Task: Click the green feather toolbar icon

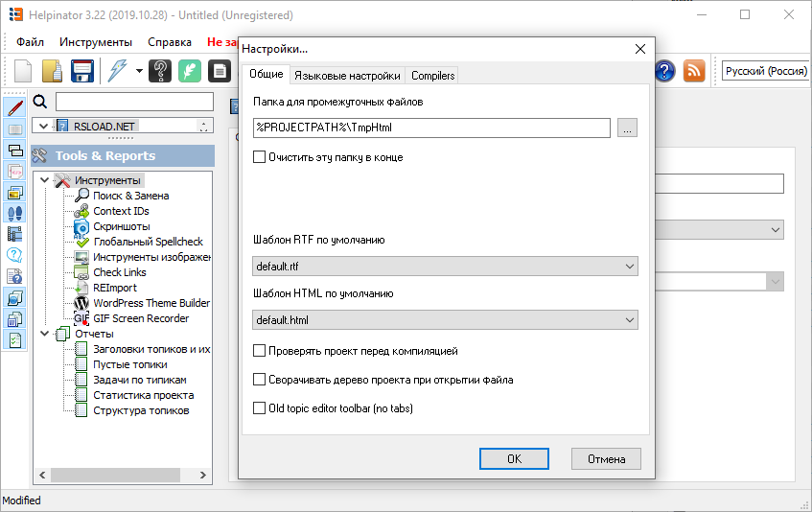Action: coord(191,71)
